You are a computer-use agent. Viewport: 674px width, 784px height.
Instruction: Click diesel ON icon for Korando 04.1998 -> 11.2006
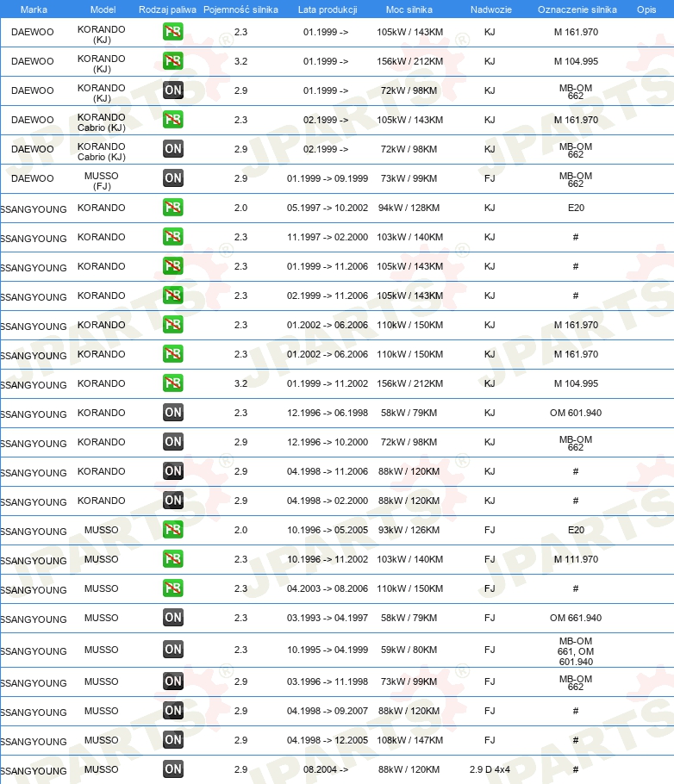click(x=173, y=471)
